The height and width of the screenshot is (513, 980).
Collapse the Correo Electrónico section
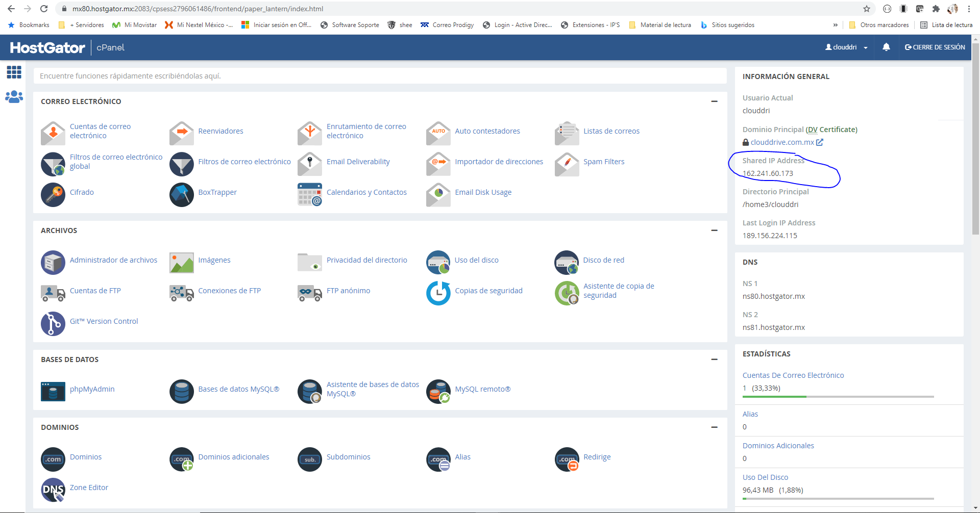pos(714,101)
